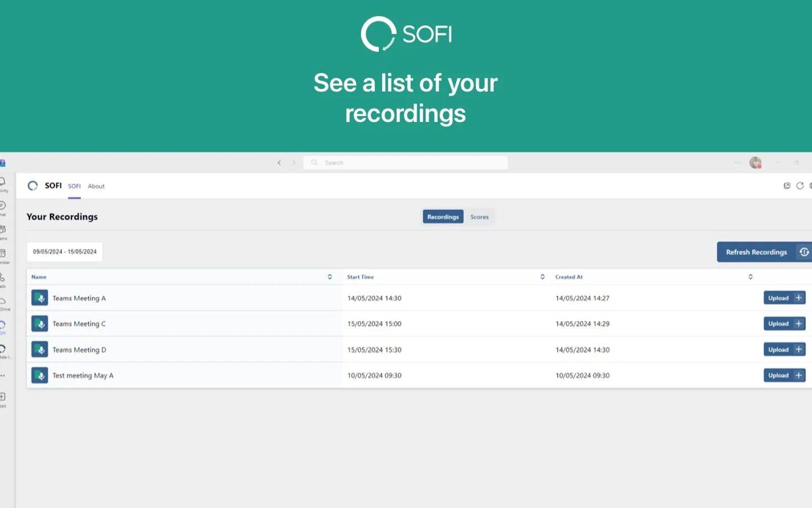Click the microphone icon for Test meeting May A

(x=40, y=375)
